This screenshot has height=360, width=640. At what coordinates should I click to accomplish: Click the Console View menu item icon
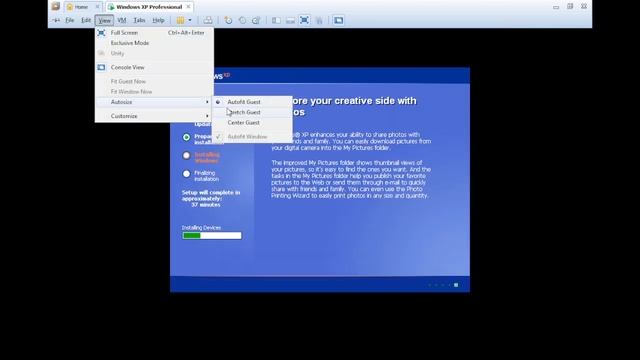(101, 67)
